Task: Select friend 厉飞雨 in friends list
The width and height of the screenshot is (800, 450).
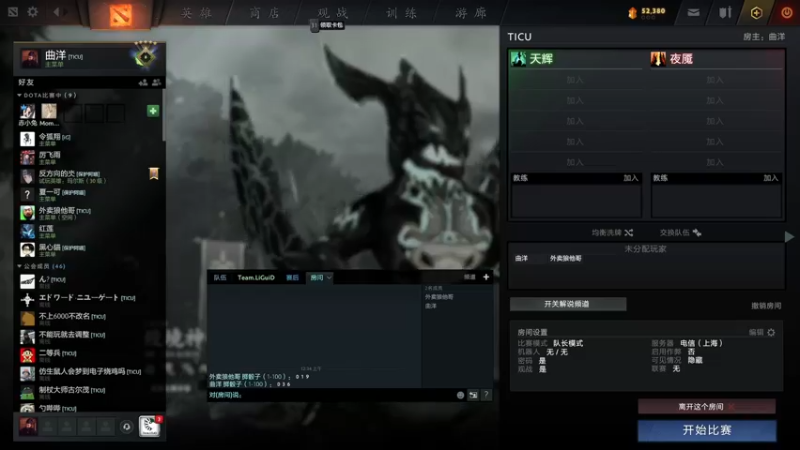Action: [x=89, y=158]
